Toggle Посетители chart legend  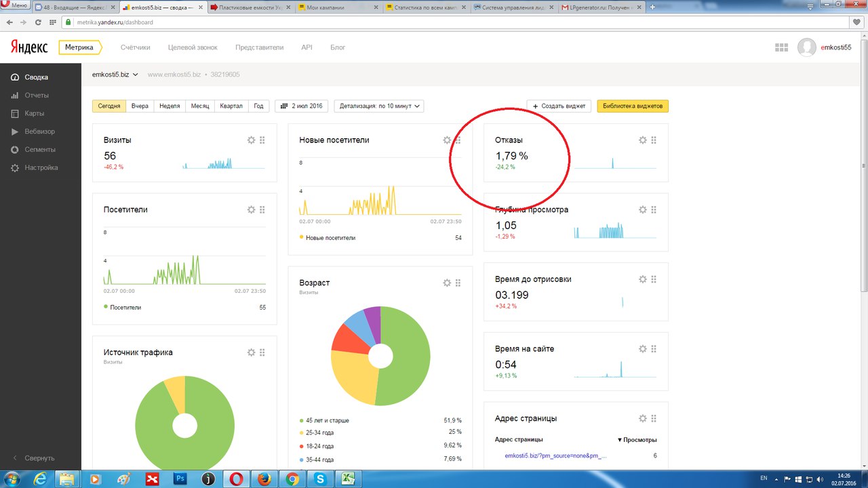click(x=122, y=308)
